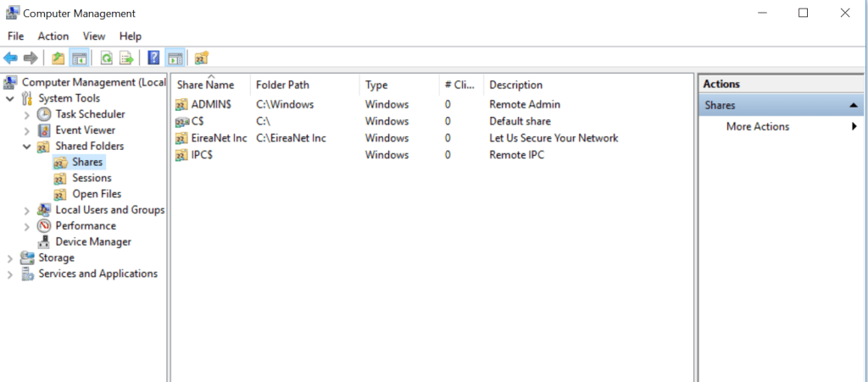Click the Export List toolbar icon
The height and width of the screenshot is (382, 868).
(126, 58)
